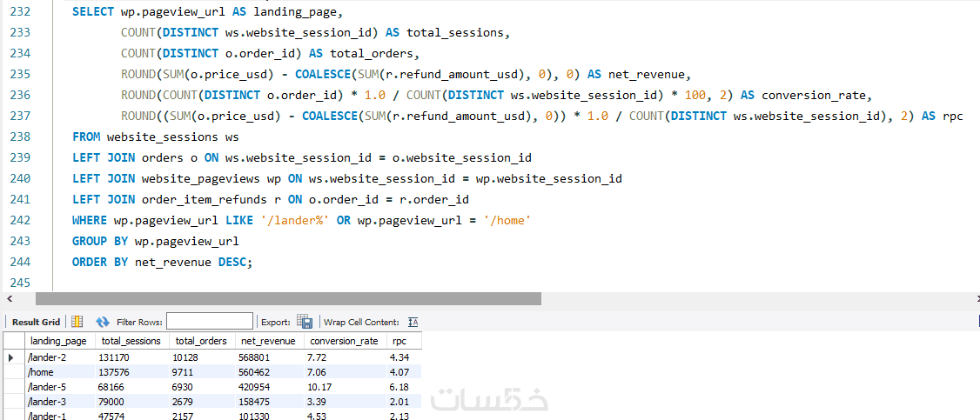Select the 4.34 rpc cell

click(405, 357)
